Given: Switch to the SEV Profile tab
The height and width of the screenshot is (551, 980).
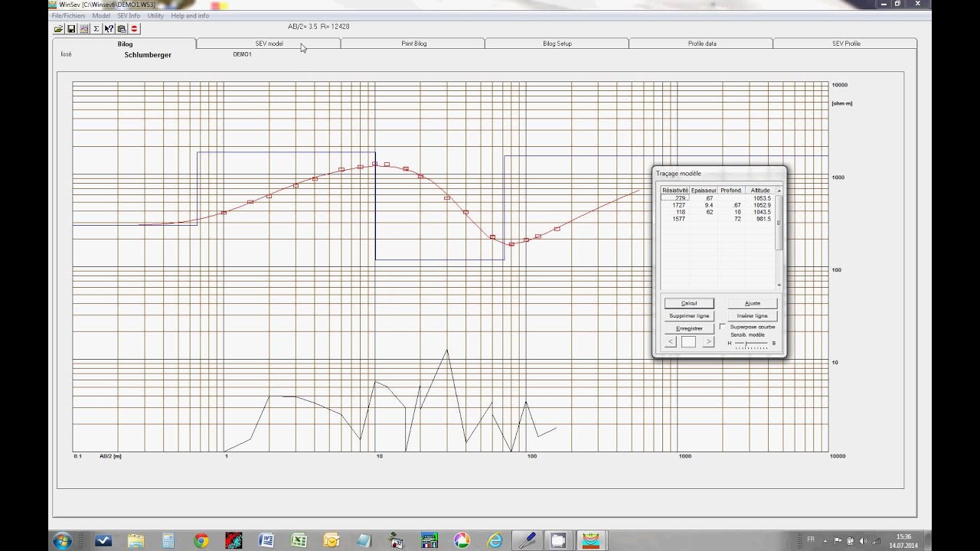Looking at the screenshot, I should [x=846, y=44].
